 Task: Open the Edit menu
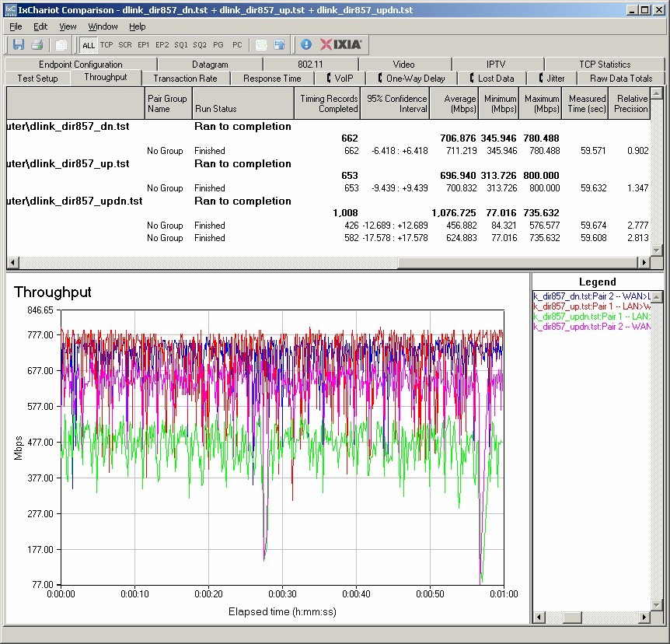(40, 26)
